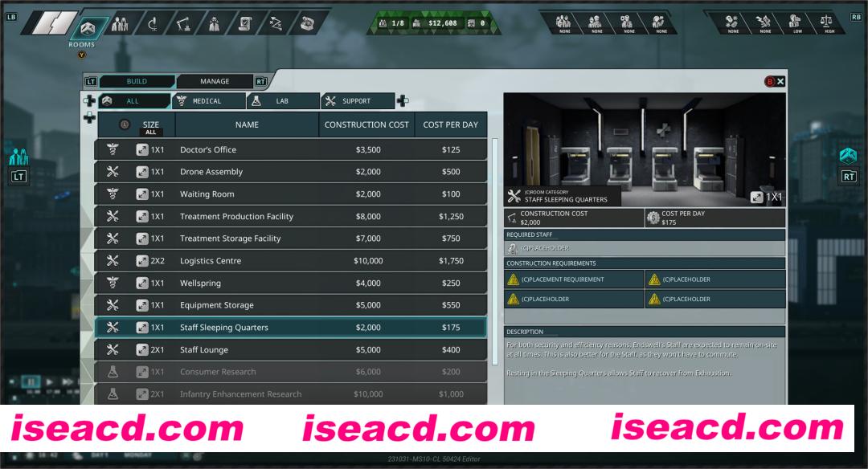Click the warning icon beside Placement Requirement
Screen dimensions: 868x469
click(513, 279)
